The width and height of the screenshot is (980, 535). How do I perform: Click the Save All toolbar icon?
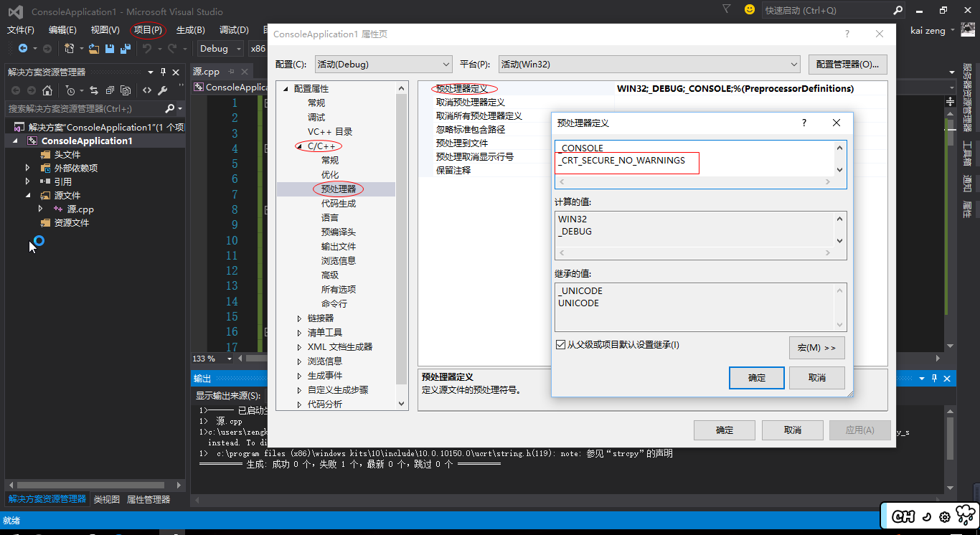[x=126, y=49]
